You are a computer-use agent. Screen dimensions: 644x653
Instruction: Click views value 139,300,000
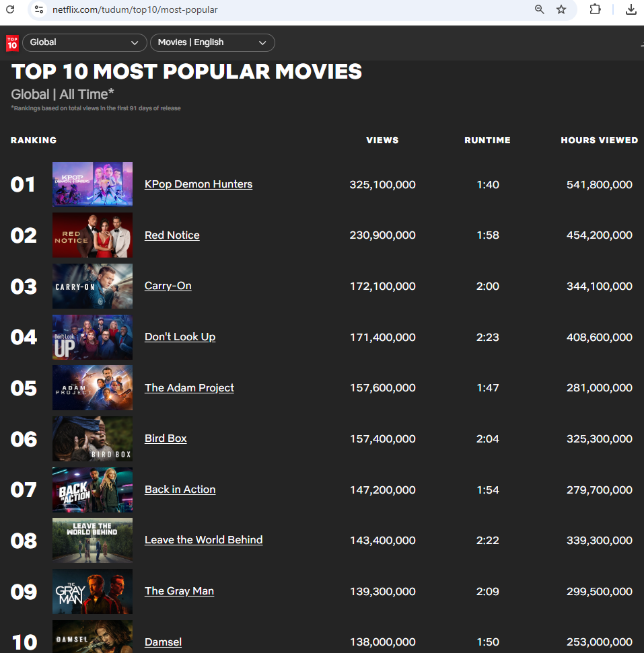pyautogui.click(x=382, y=591)
